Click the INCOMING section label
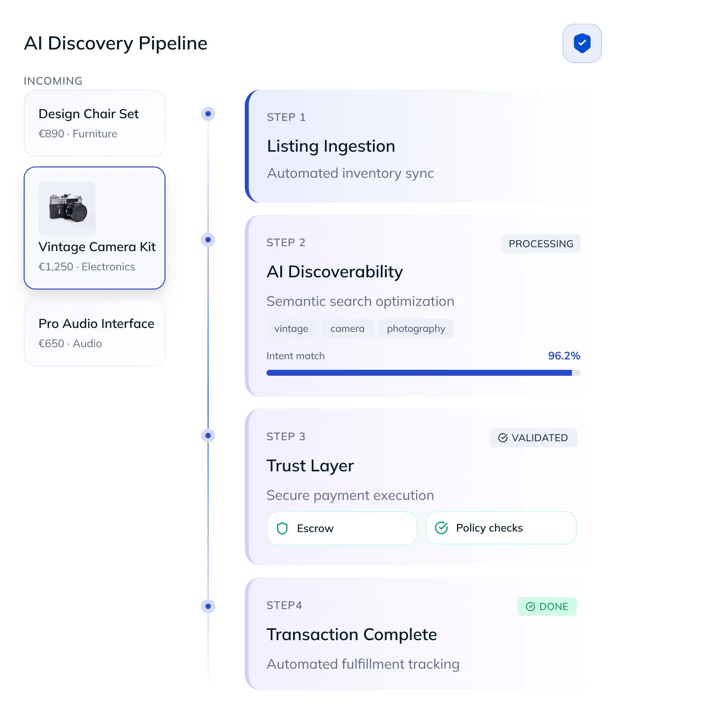Viewport: 728px width, 714px height. click(53, 81)
